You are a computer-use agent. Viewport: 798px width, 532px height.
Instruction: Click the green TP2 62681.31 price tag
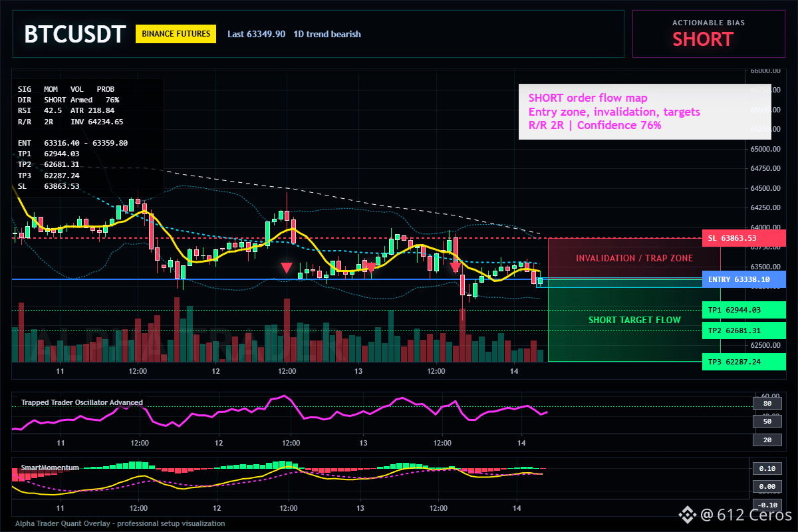[x=743, y=331]
